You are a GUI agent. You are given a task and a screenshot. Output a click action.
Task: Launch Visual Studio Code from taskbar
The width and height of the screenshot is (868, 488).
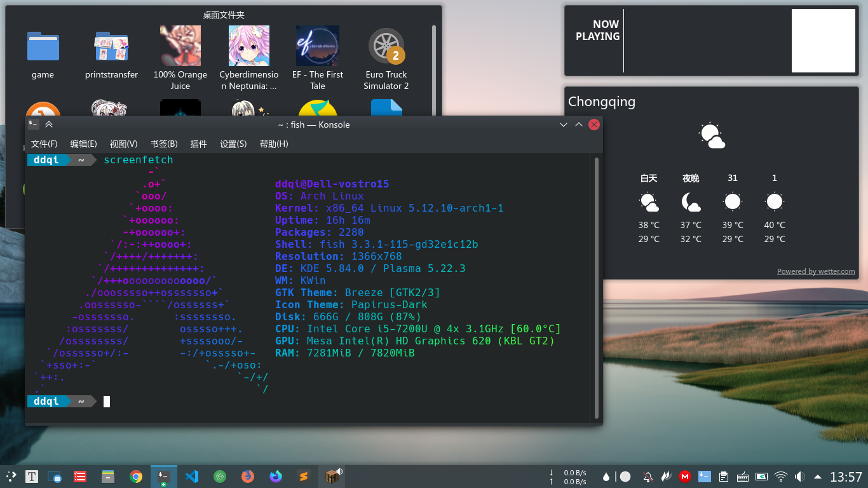click(x=192, y=476)
